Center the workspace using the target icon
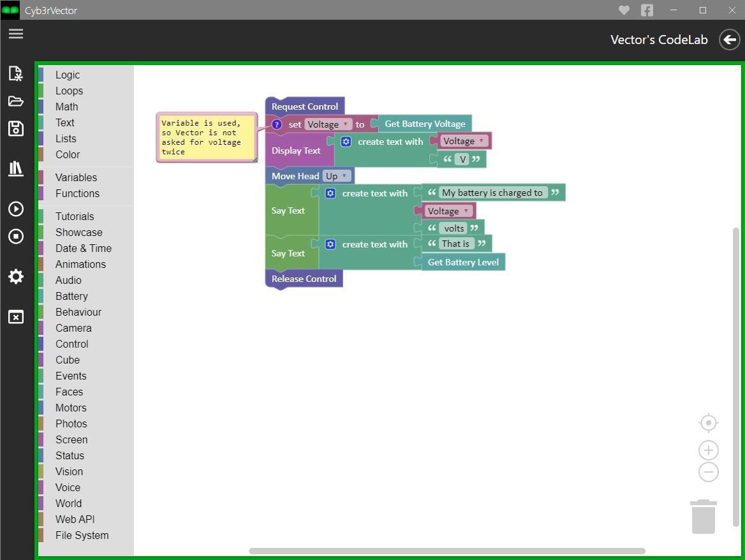 708,422
